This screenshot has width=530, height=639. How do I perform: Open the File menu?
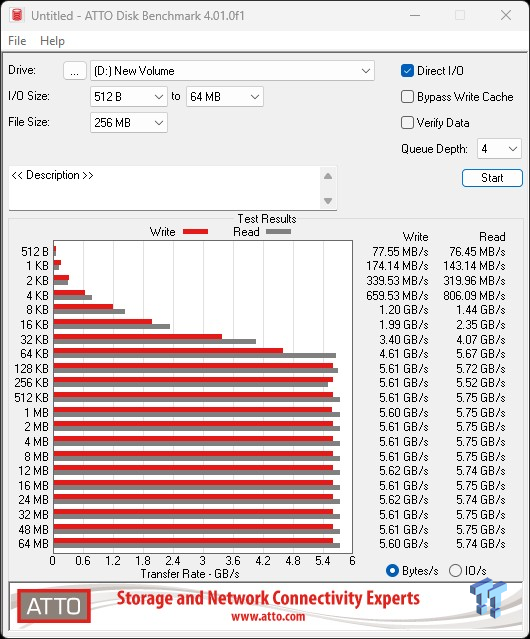pos(17,41)
